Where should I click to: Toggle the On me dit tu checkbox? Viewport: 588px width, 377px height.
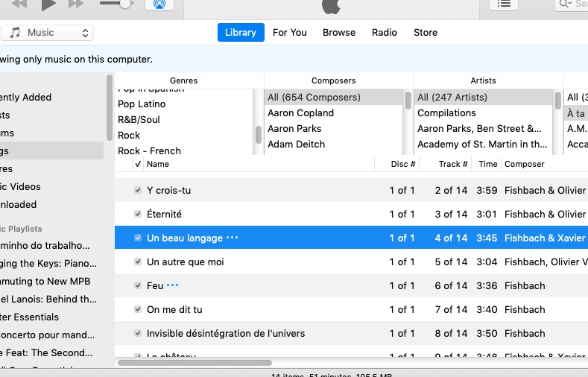tap(138, 309)
